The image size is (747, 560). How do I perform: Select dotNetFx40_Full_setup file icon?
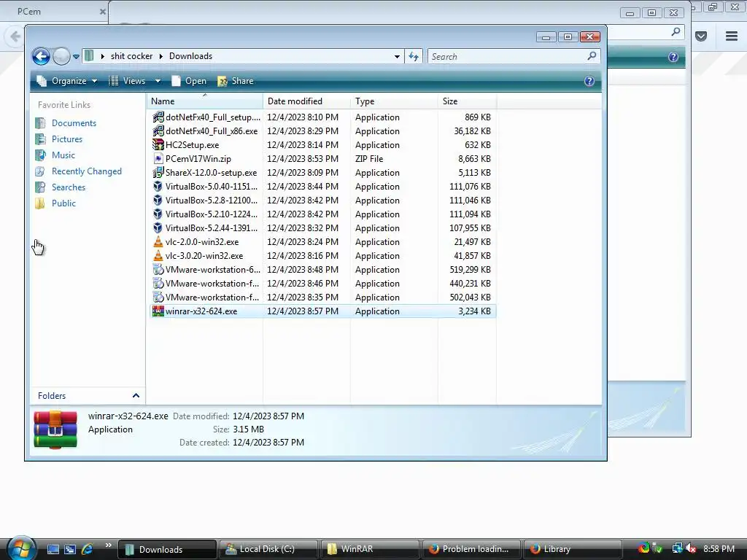(x=158, y=117)
